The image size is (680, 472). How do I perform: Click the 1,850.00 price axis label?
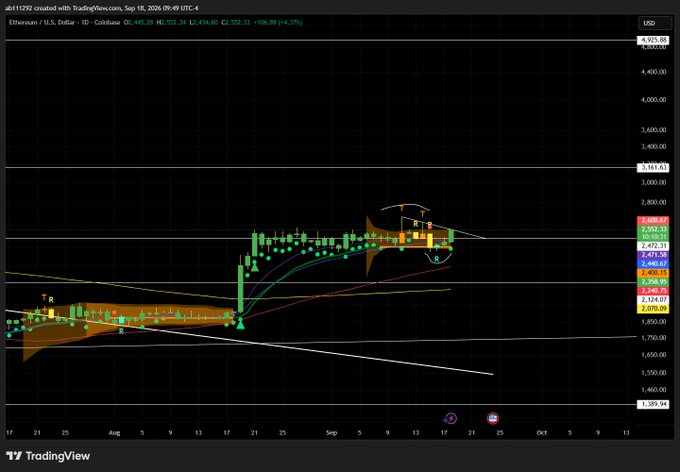(654, 322)
